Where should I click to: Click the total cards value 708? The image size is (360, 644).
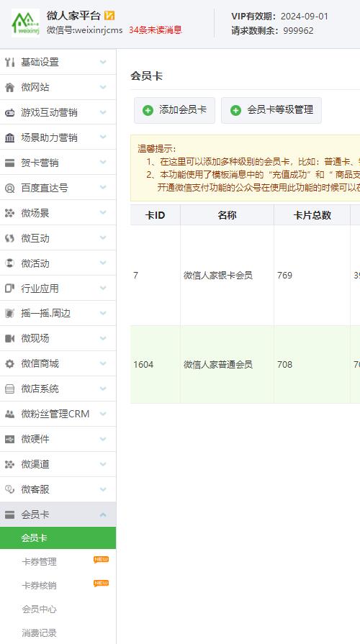285,364
